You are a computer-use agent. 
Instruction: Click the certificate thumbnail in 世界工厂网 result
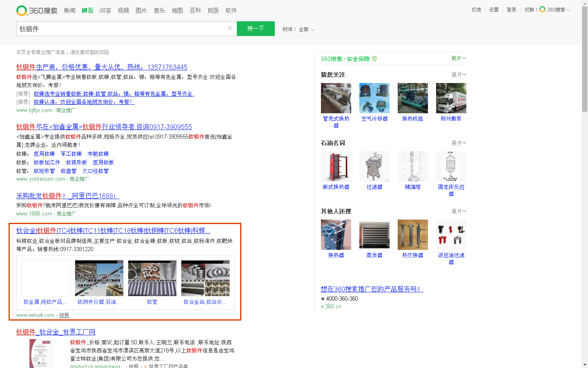(x=40, y=354)
